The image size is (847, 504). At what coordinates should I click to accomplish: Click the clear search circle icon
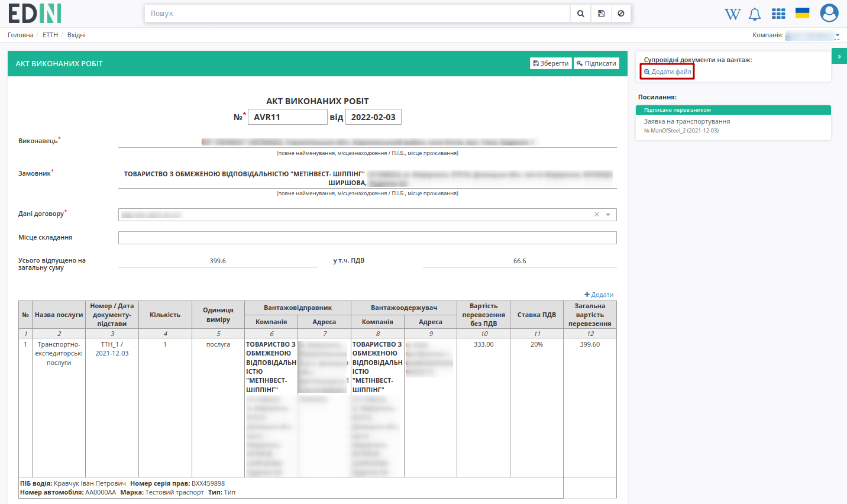pyautogui.click(x=621, y=14)
